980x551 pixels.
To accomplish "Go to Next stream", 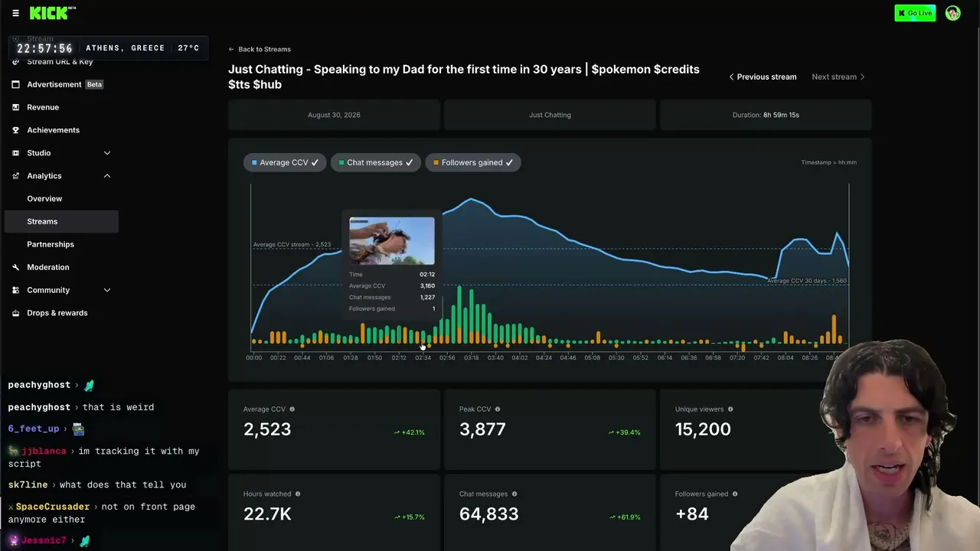I will tap(838, 77).
